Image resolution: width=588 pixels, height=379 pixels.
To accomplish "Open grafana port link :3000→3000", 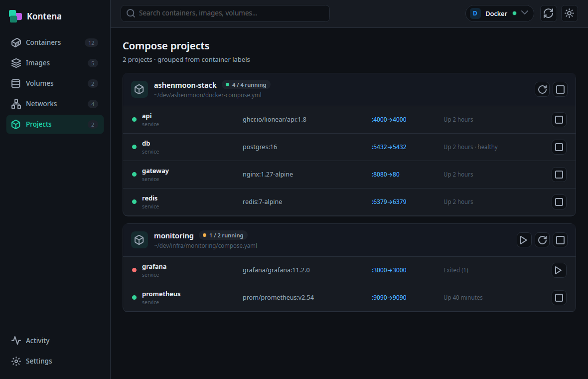I will (x=389, y=270).
